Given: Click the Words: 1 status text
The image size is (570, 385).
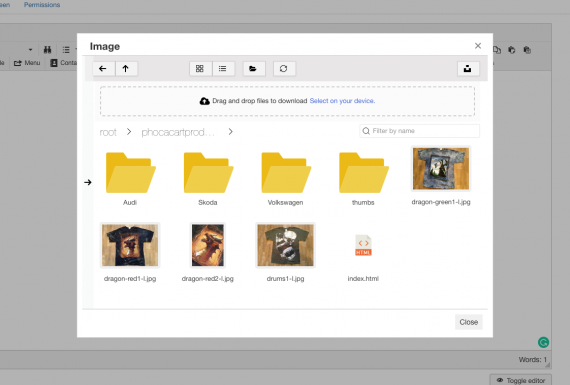Looking at the screenshot, I should tap(533, 360).
